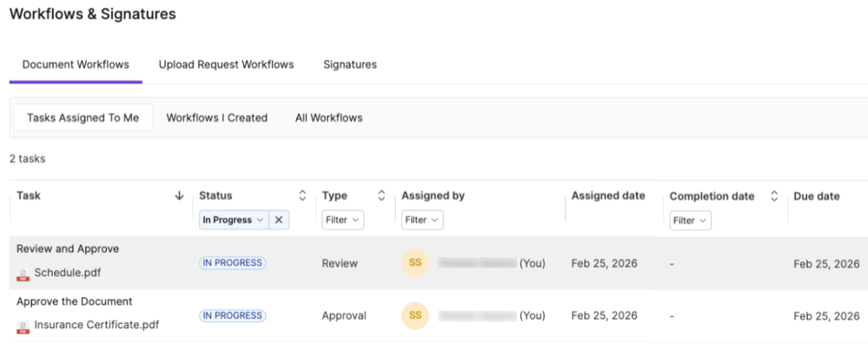
Task: Open Schedule.pdf file link
Action: tap(68, 273)
